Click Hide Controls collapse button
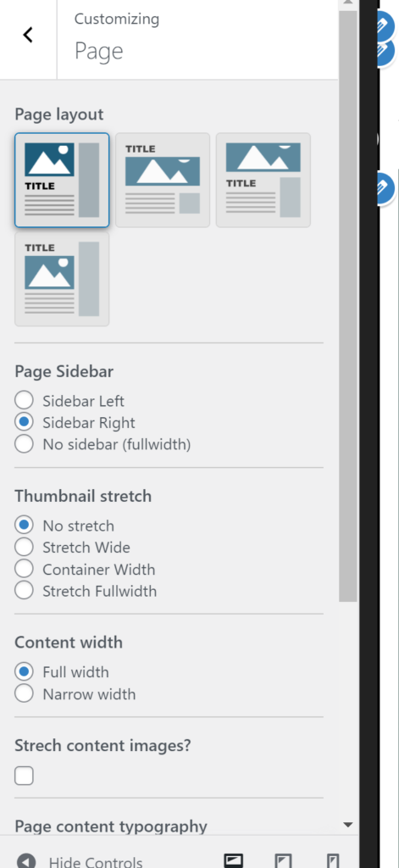The height and width of the screenshot is (868, 399). (x=79, y=861)
